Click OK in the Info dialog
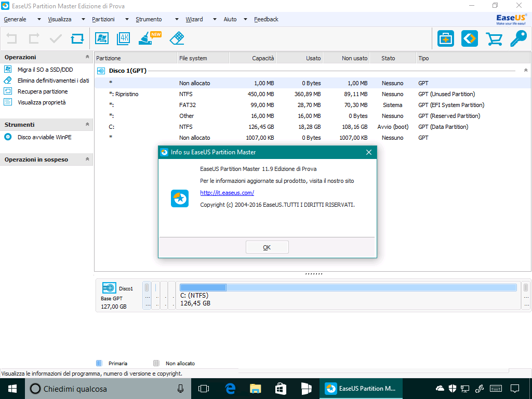This screenshot has width=532, height=399. tap(267, 247)
